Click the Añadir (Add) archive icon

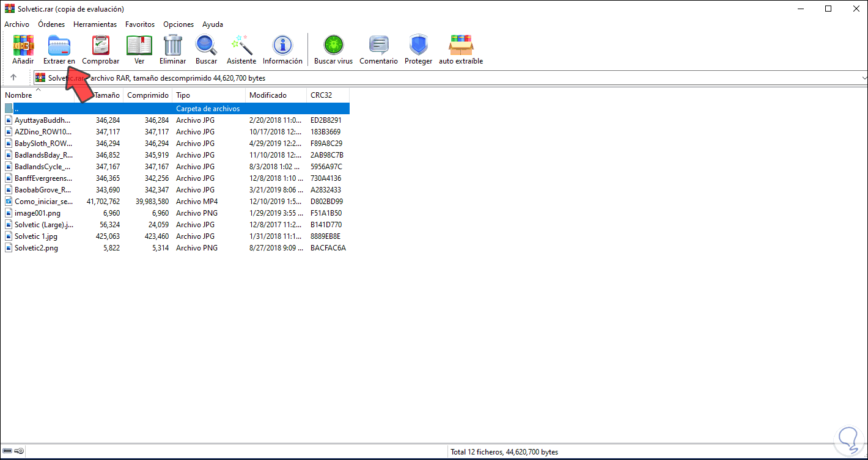[23, 49]
